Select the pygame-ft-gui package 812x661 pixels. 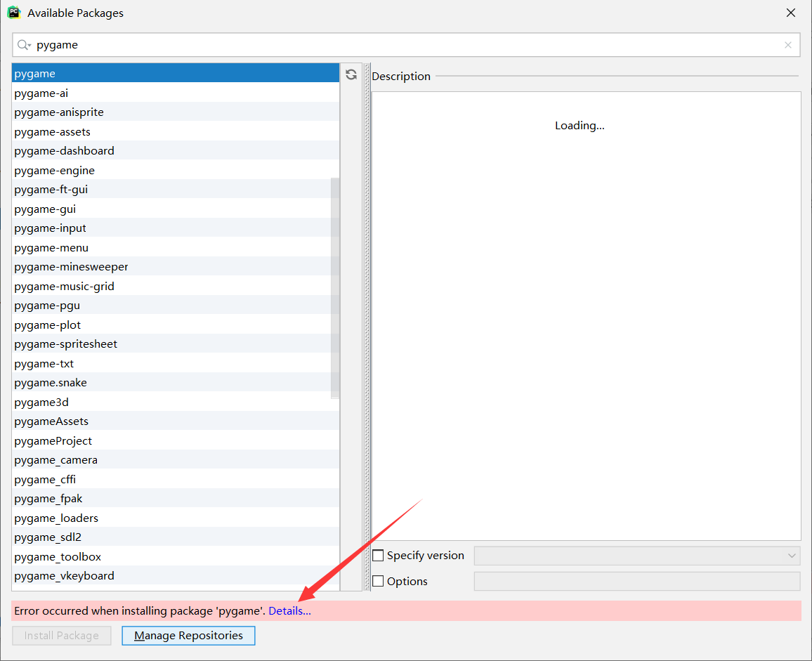[x=176, y=190]
